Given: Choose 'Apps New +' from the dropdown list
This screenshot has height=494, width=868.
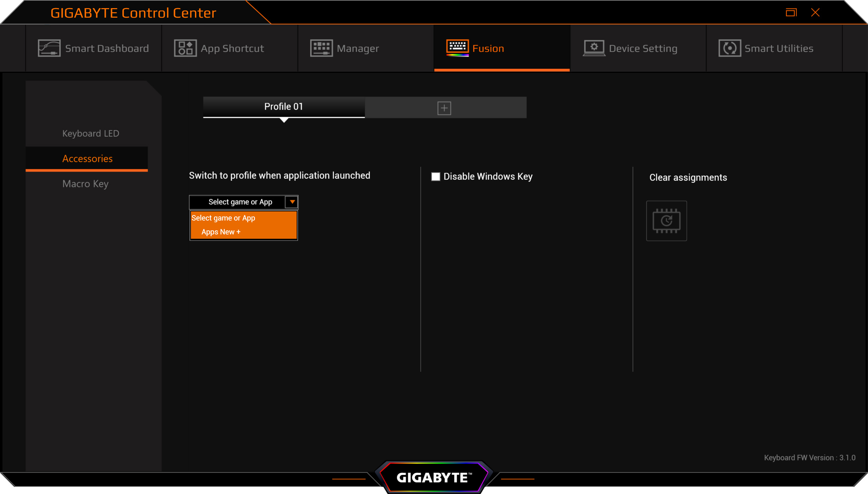Looking at the screenshot, I should click(x=221, y=232).
